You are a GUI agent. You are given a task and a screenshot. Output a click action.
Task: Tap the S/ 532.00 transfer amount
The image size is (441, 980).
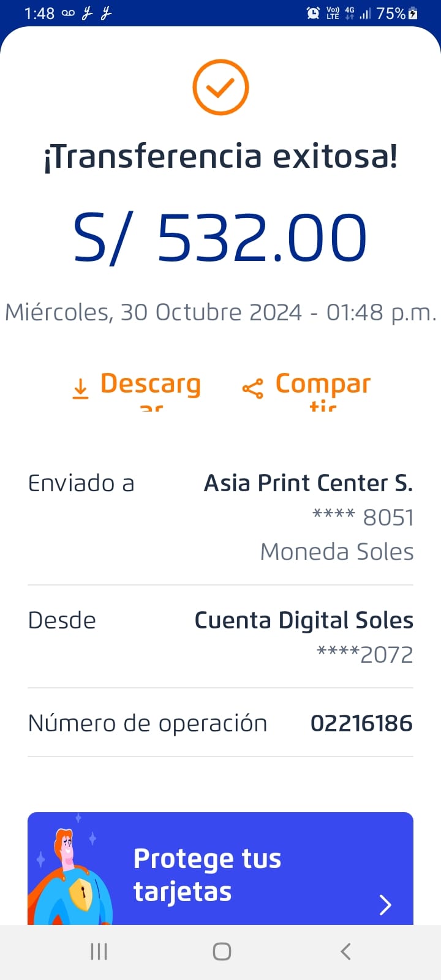coord(221,238)
